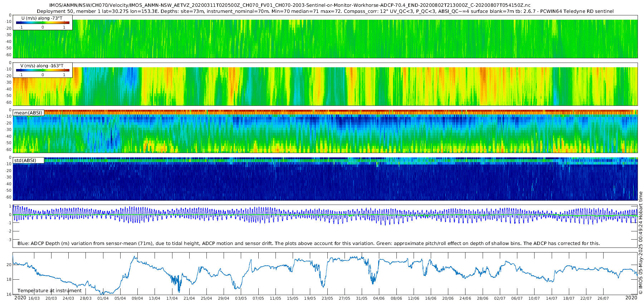The width and height of the screenshot is (644, 304).
Task: Click the 03/05 date tick label
Action: (x=241, y=298)
